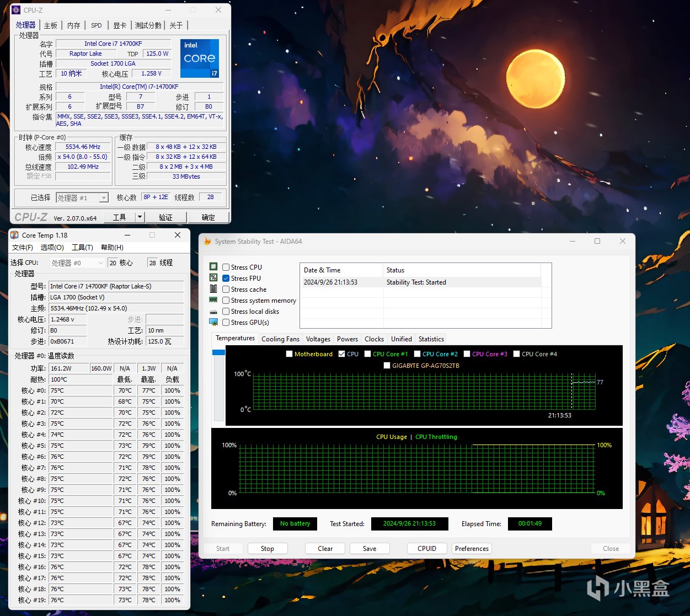This screenshot has height=616, width=690.
Task: Click the AIDA64 flame title icon
Action: [208, 242]
